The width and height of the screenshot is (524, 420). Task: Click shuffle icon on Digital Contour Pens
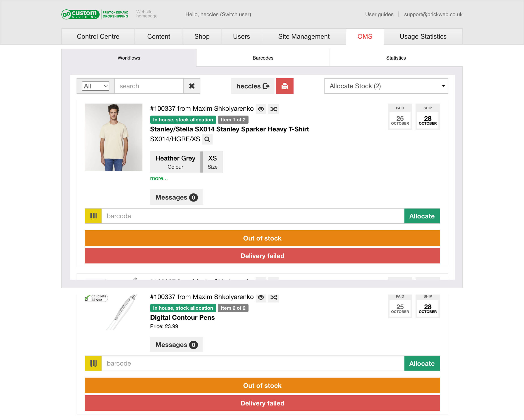273,297
